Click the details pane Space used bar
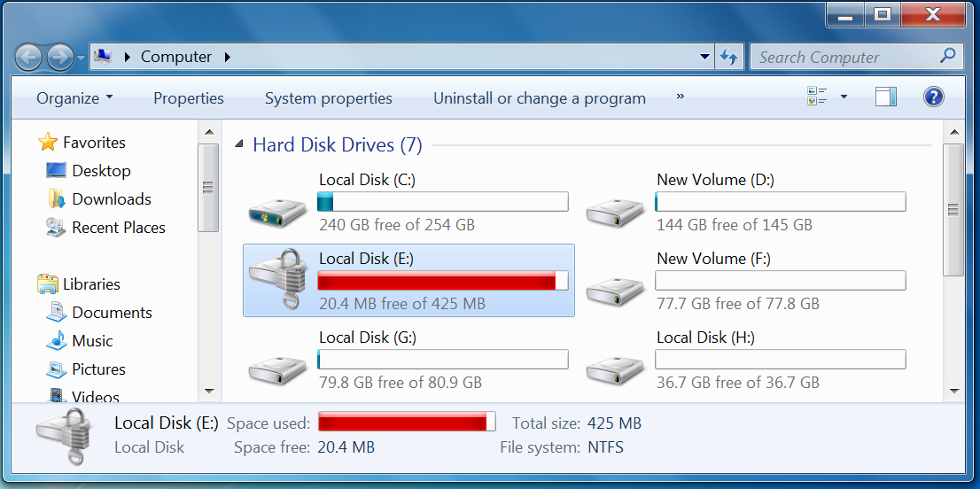The image size is (980, 489). 407,422
